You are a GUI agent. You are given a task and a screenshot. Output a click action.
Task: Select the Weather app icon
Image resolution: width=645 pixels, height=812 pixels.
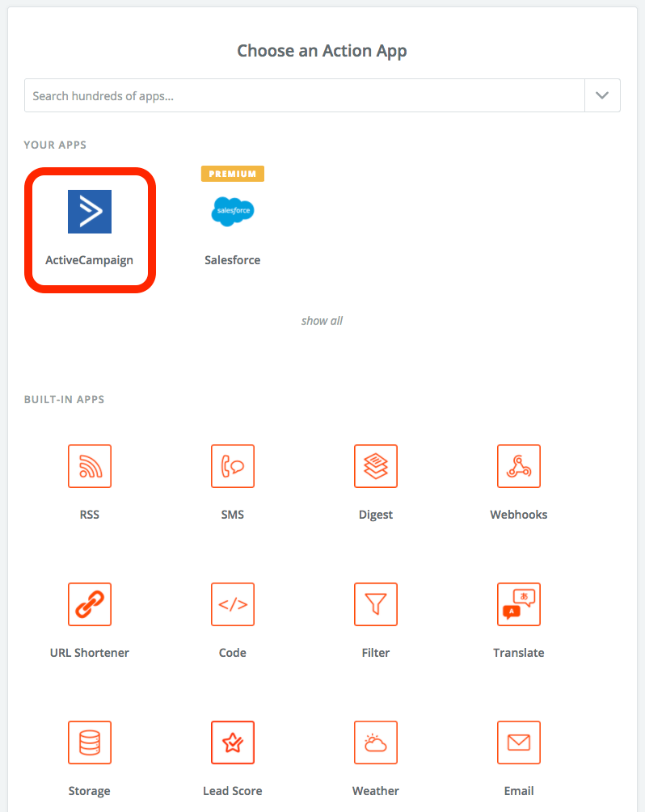click(376, 743)
